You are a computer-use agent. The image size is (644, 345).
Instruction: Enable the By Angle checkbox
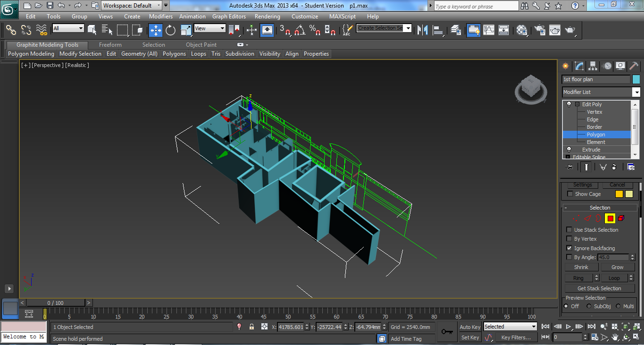coord(569,257)
